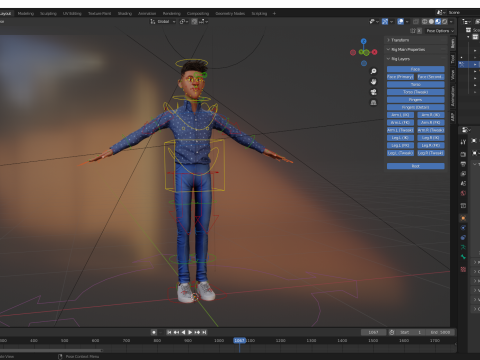
Task: Switch to material preview shading
Action: point(438,22)
